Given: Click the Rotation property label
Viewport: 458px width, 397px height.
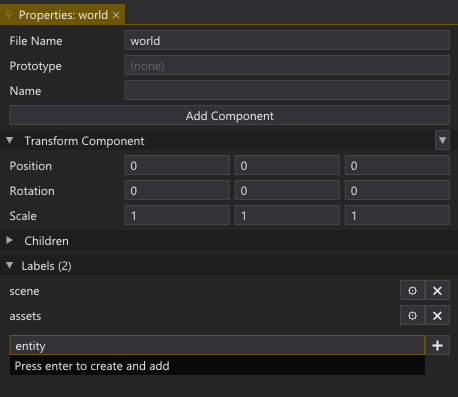Looking at the screenshot, I should pos(32,191).
